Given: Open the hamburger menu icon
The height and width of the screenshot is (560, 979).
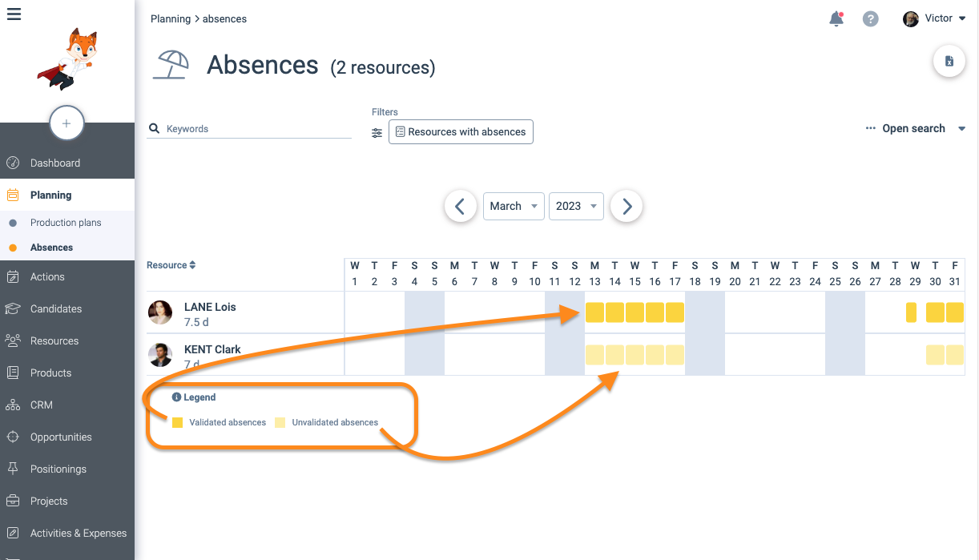Looking at the screenshot, I should [x=14, y=14].
